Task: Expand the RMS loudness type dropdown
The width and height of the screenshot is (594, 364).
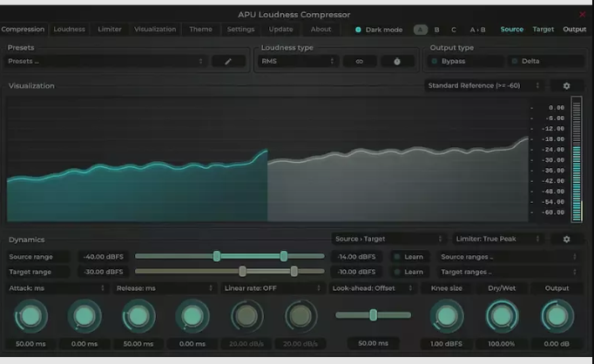Action: 297,62
